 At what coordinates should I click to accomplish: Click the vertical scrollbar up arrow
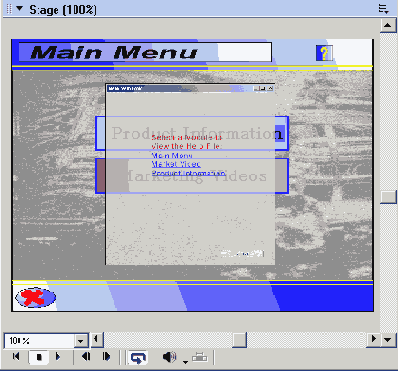click(388, 25)
